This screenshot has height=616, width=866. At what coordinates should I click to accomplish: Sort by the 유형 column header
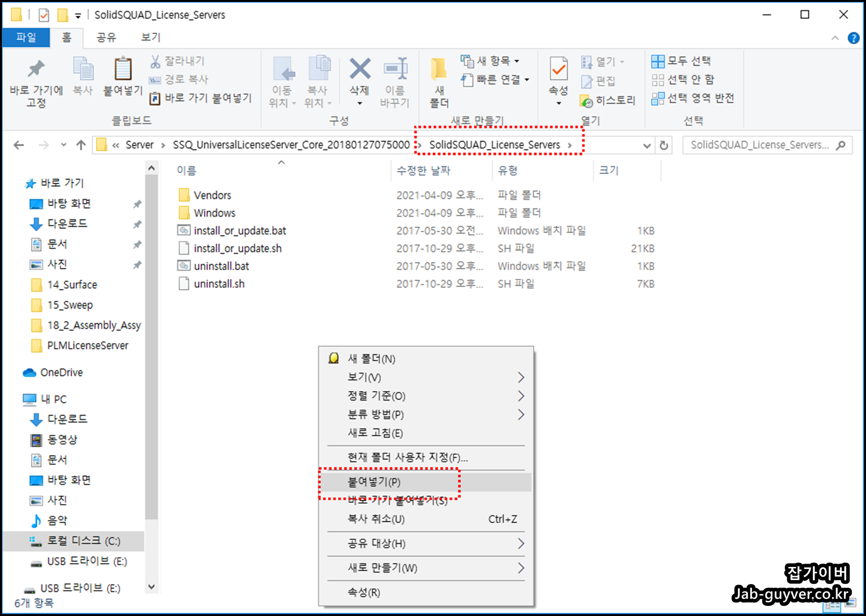pos(508,170)
